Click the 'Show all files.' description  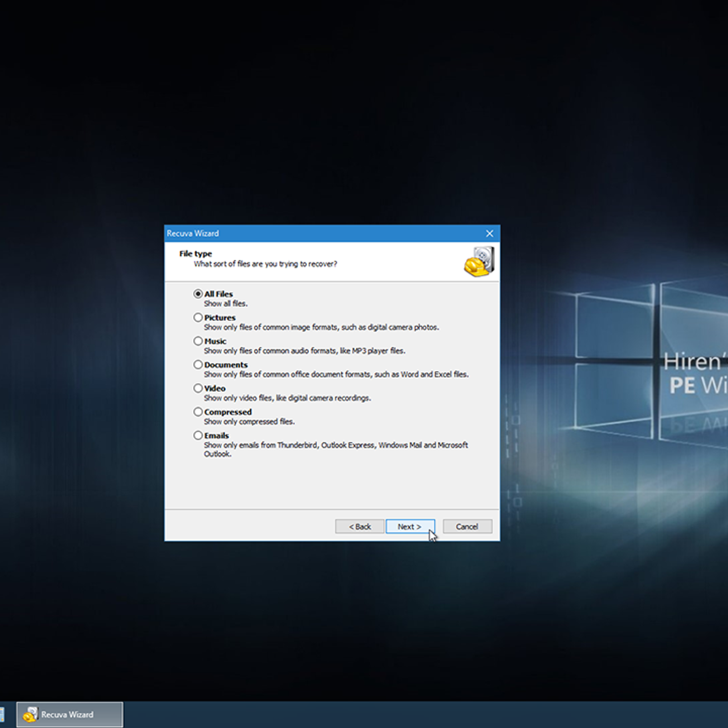click(226, 303)
